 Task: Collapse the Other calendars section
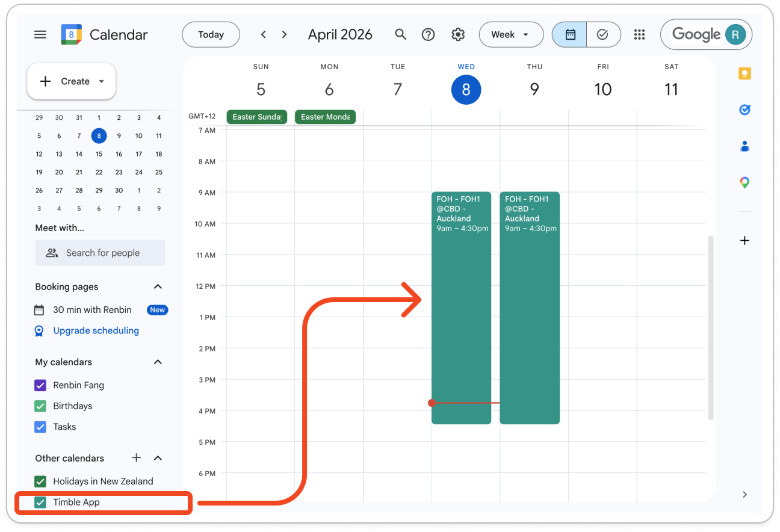pos(158,458)
